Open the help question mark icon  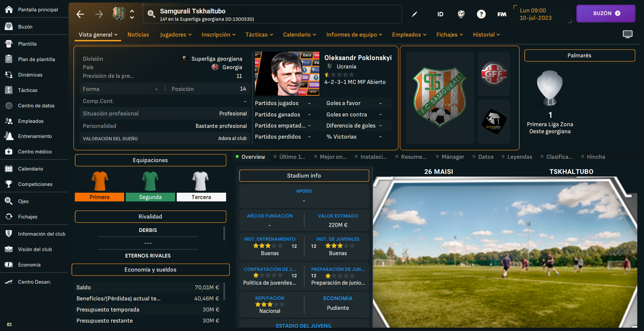click(x=481, y=14)
